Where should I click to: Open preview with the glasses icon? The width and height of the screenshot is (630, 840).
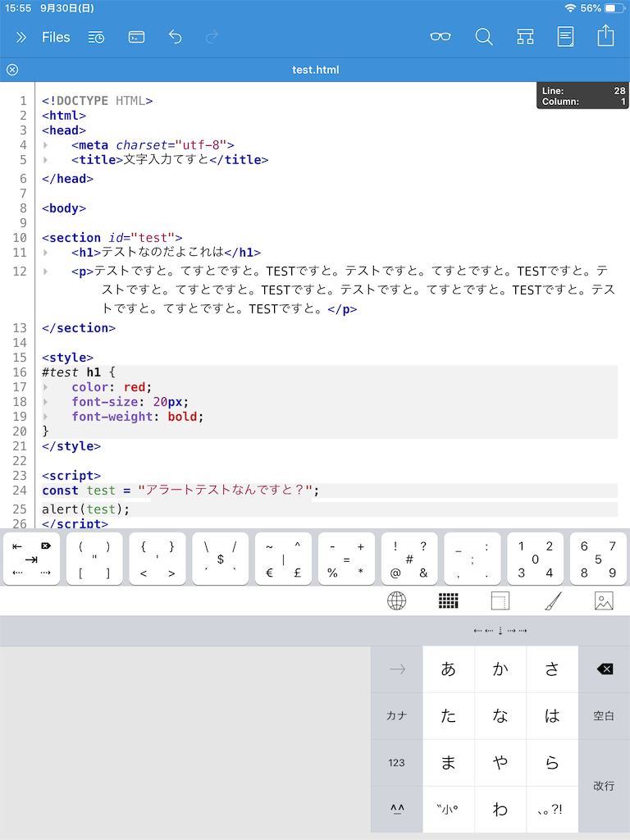point(441,36)
